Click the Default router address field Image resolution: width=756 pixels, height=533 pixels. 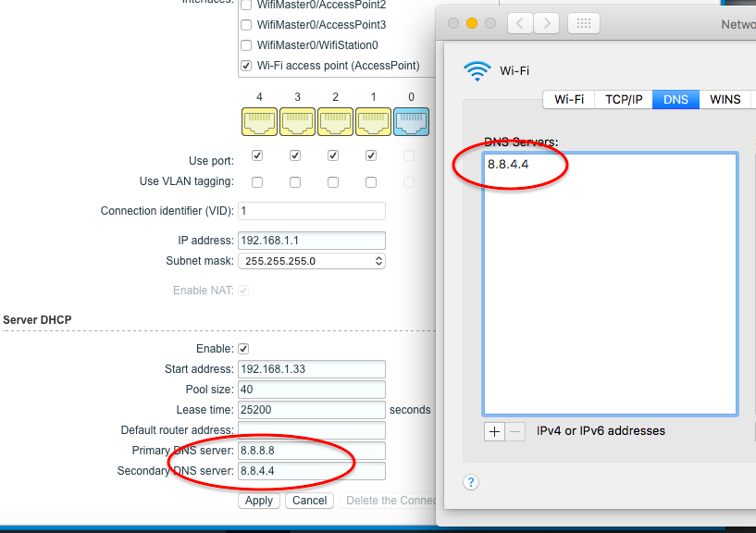click(x=312, y=430)
